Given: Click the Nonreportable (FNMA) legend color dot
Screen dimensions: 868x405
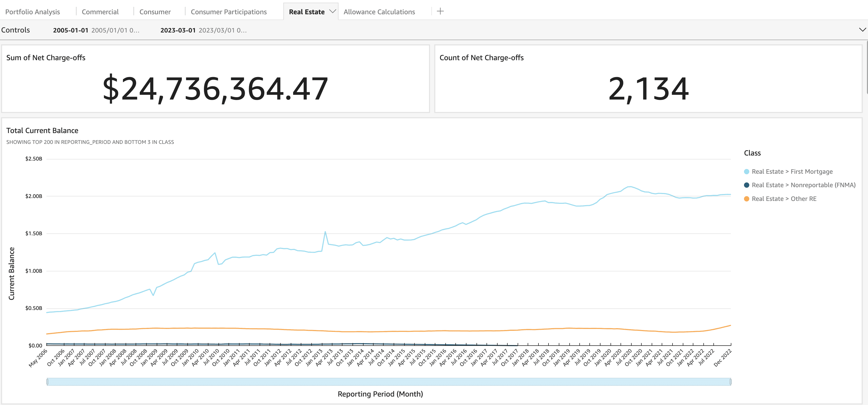Looking at the screenshot, I should pos(746,185).
